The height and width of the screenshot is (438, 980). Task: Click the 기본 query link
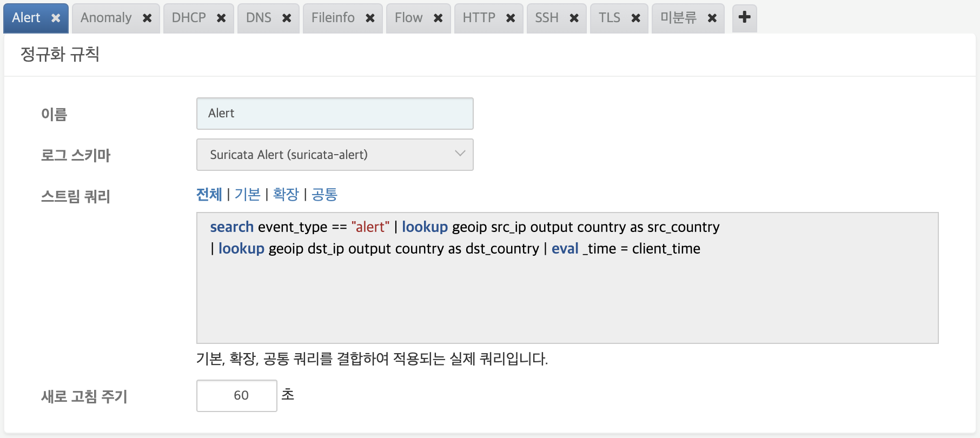pyautogui.click(x=247, y=194)
